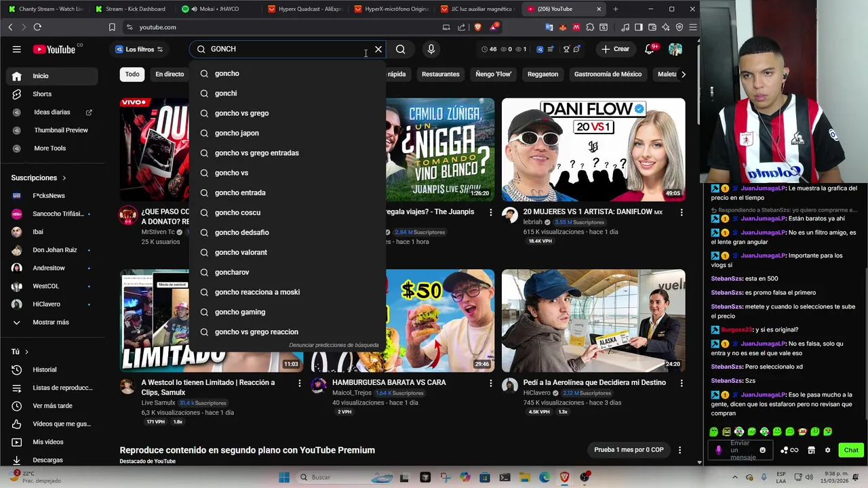Image resolution: width=868 pixels, height=488 pixels.
Task: Select the 'Reggaeton' filter chip
Action: point(542,74)
